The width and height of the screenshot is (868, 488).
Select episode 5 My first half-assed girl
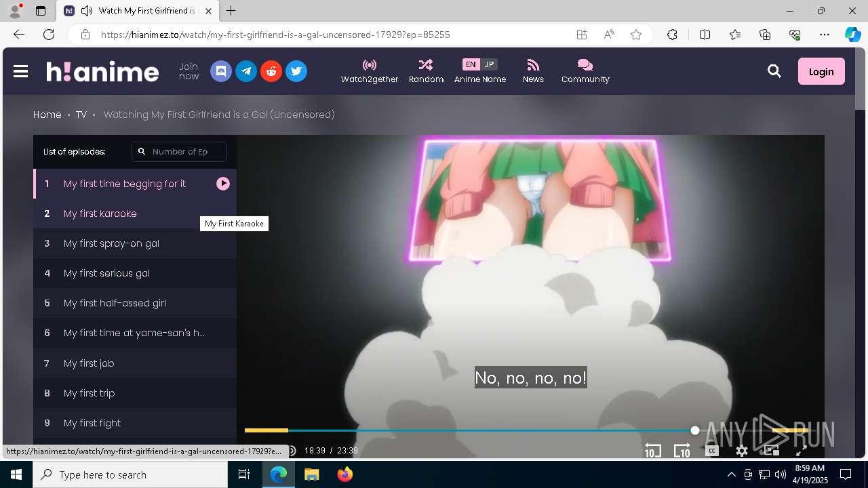[135, 303]
